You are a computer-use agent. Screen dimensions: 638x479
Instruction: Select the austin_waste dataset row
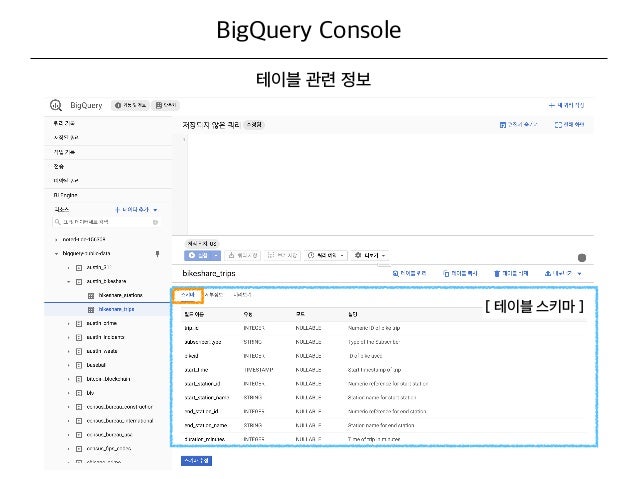click(x=108, y=351)
